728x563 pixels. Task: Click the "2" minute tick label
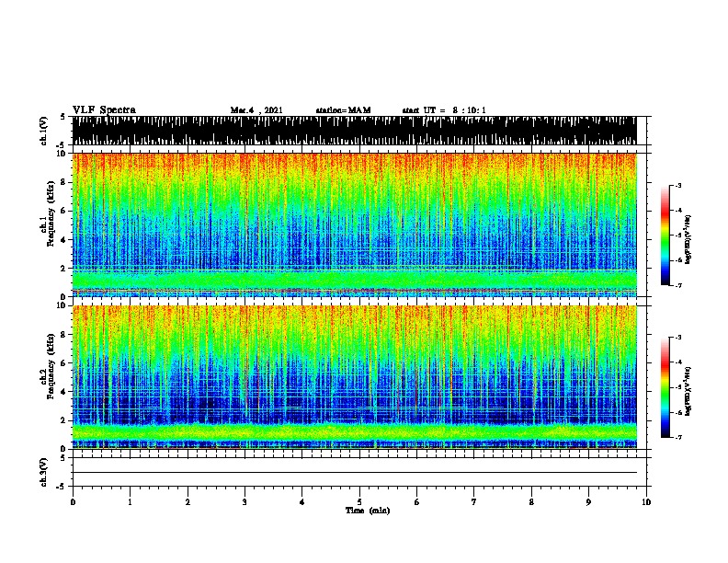(x=188, y=502)
